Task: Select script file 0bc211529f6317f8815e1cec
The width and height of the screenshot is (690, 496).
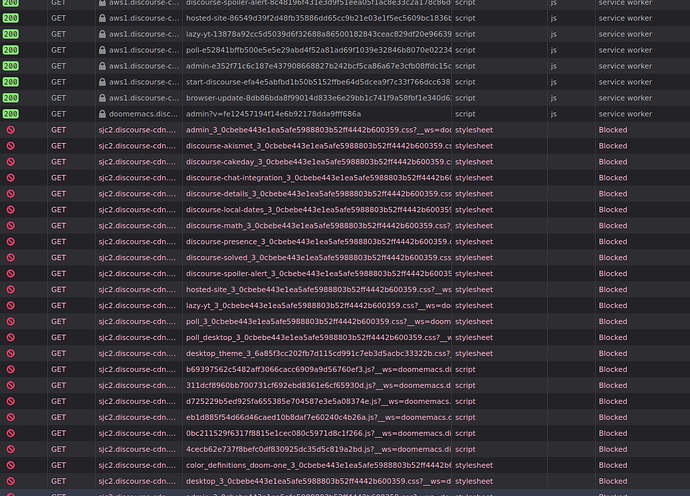Action: tap(318, 433)
